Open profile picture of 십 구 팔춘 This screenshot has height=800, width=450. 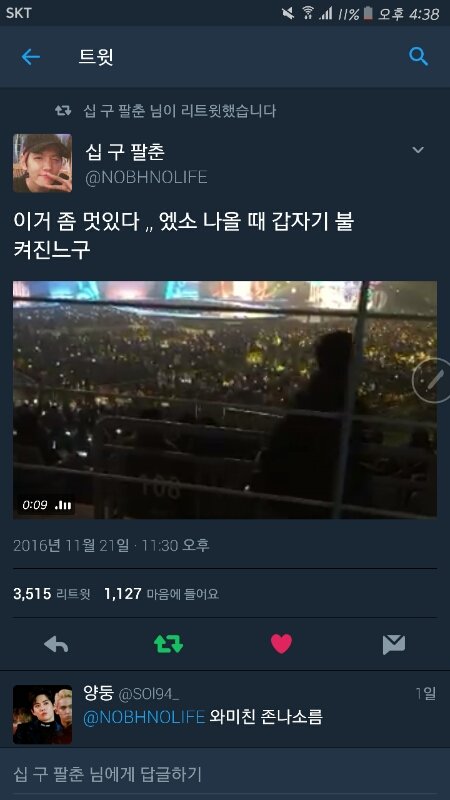point(42,163)
